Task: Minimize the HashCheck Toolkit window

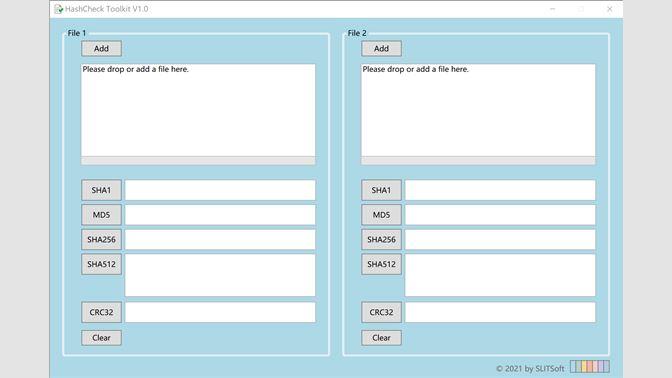Action: (x=553, y=9)
